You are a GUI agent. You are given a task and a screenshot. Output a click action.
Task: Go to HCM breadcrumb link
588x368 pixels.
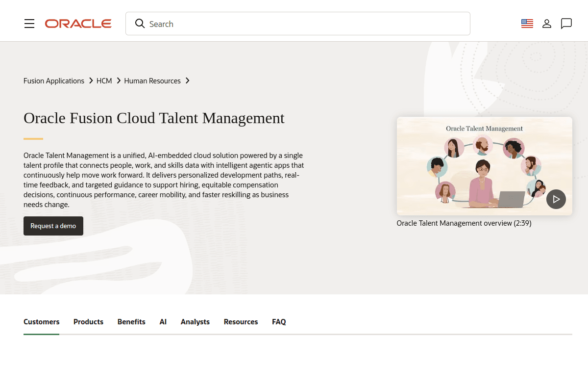104,81
